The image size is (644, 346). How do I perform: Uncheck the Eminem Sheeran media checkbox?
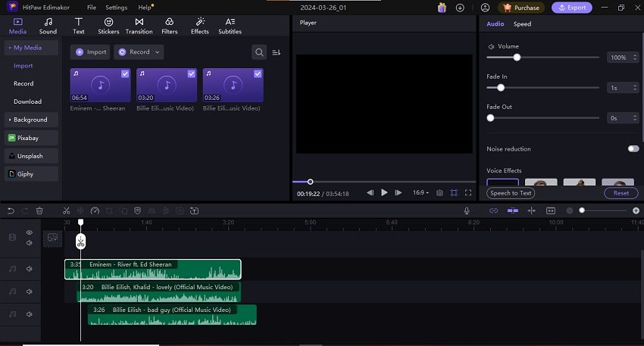click(x=125, y=74)
